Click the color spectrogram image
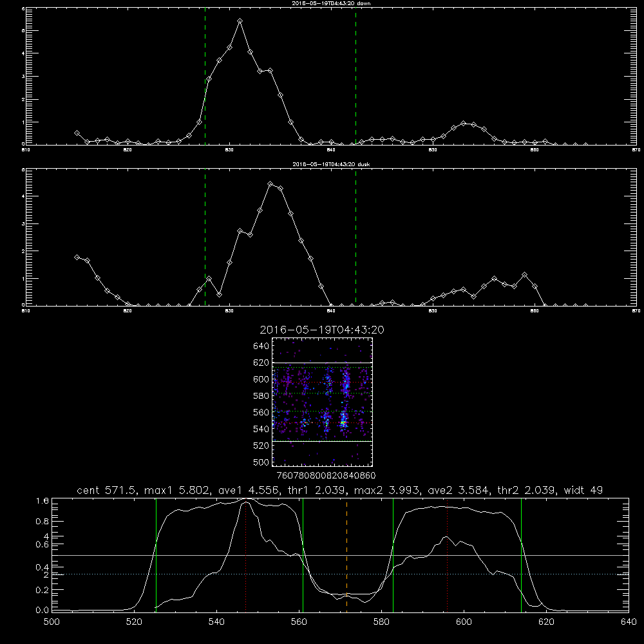The width and height of the screenshot is (644, 644). 323,402
